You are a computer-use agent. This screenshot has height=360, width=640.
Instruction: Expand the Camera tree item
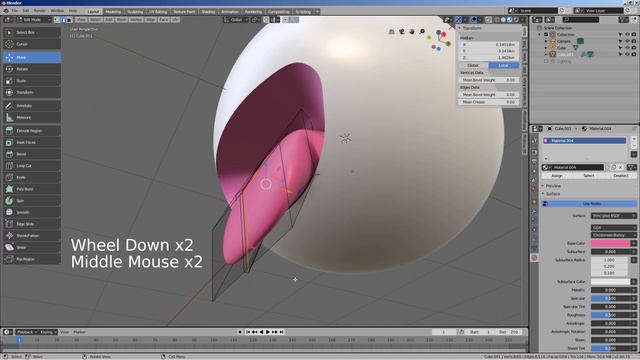coord(546,41)
